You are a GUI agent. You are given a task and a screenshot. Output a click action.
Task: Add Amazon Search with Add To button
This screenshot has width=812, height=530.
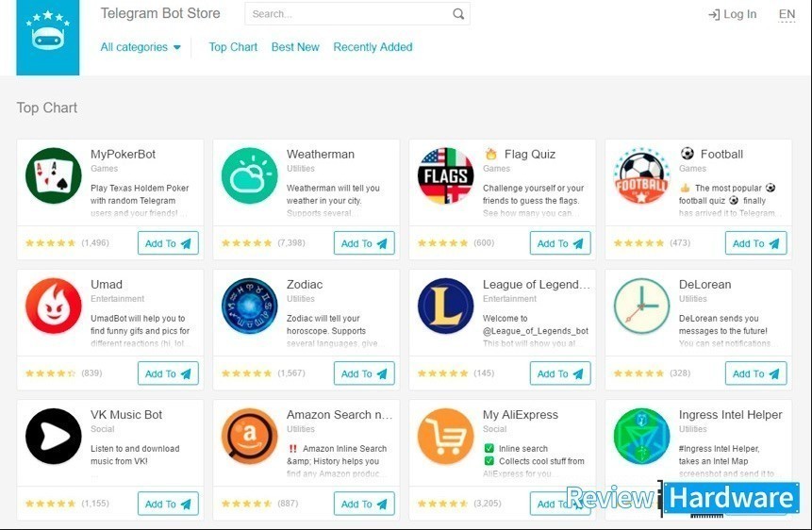[364, 504]
